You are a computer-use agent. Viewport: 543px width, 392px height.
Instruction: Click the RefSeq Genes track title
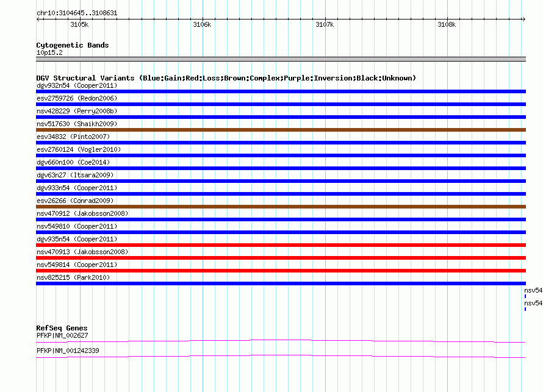(x=62, y=328)
